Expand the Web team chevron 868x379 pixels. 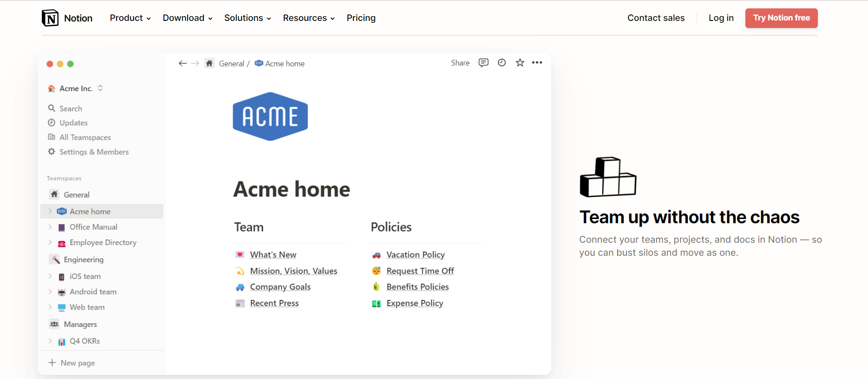pyautogui.click(x=50, y=307)
